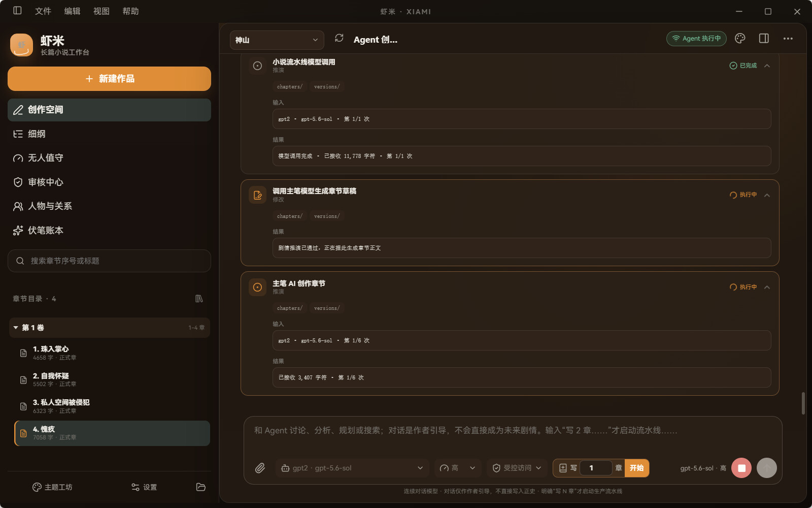
Task: Open the 视图 menu
Action: [101, 11]
